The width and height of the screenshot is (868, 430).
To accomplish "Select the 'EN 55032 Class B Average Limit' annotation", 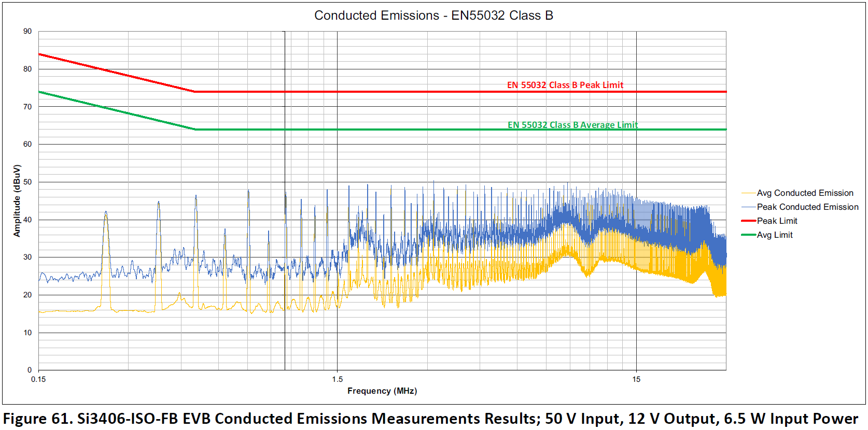I will point(572,125).
